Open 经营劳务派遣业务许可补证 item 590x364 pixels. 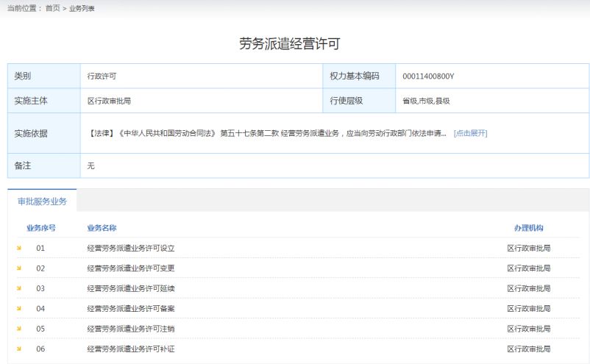[130, 349]
